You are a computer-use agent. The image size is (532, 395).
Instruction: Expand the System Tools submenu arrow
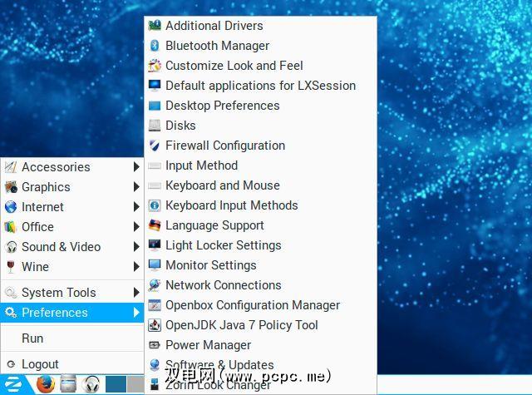coord(136,293)
